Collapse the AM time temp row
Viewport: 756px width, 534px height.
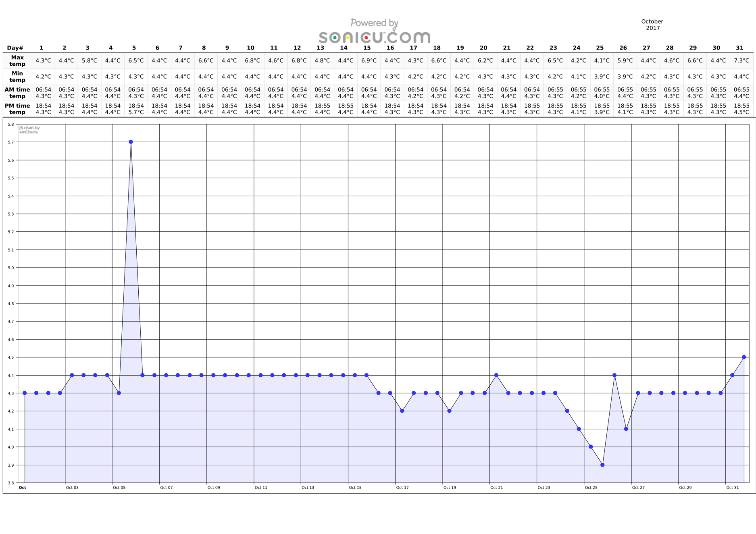pyautogui.click(x=17, y=93)
